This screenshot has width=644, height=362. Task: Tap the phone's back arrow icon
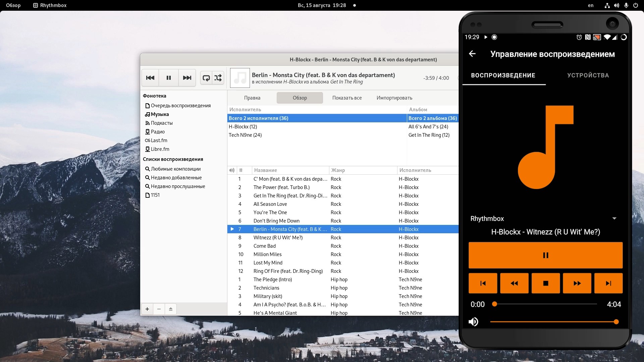[x=472, y=54]
